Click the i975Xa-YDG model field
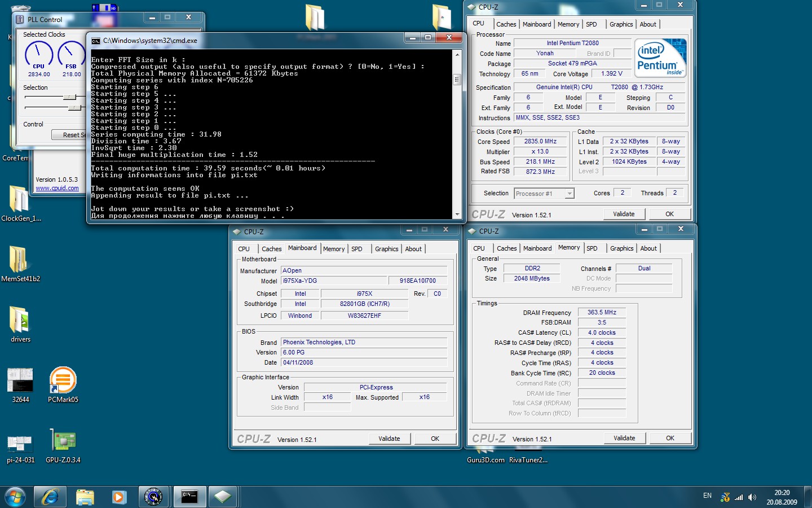Screen dimensions: 812x508 tap(333, 281)
